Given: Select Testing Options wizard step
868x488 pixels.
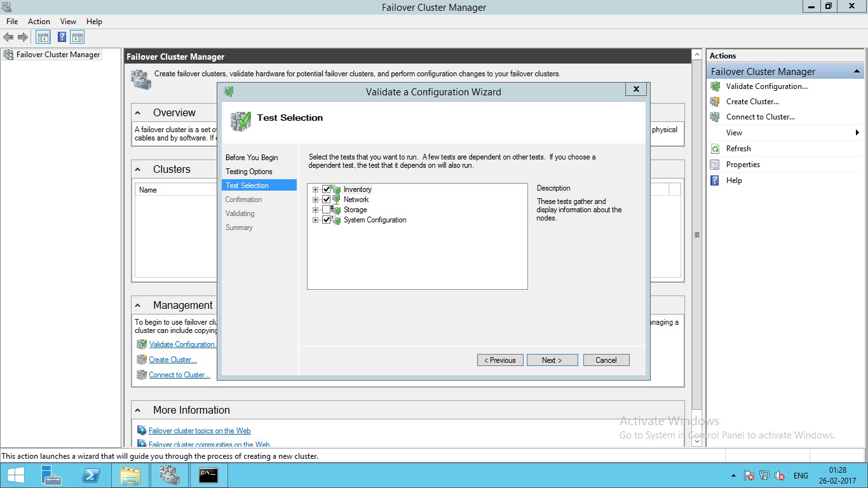Looking at the screenshot, I should 248,172.
